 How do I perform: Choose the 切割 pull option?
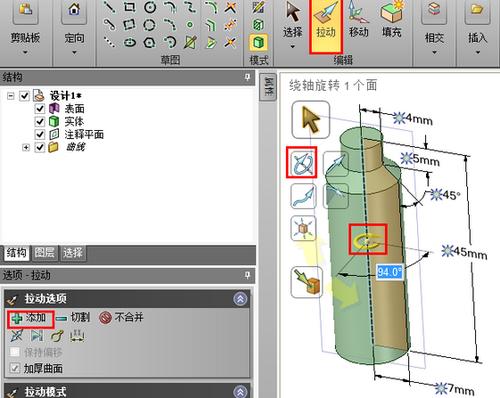click(73, 318)
